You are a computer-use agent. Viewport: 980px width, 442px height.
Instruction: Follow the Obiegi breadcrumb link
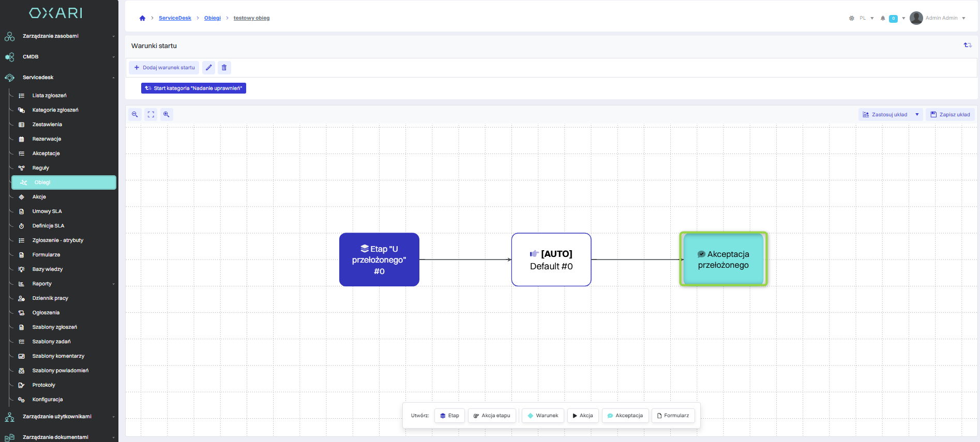click(x=212, y=18)
